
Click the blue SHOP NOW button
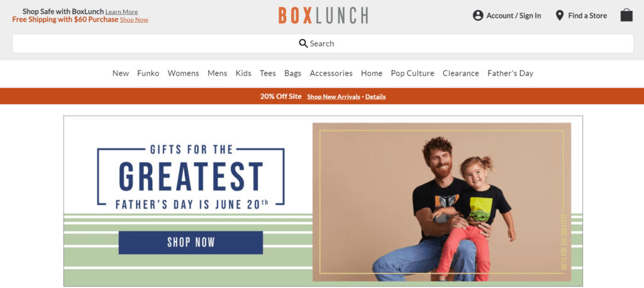191,242
